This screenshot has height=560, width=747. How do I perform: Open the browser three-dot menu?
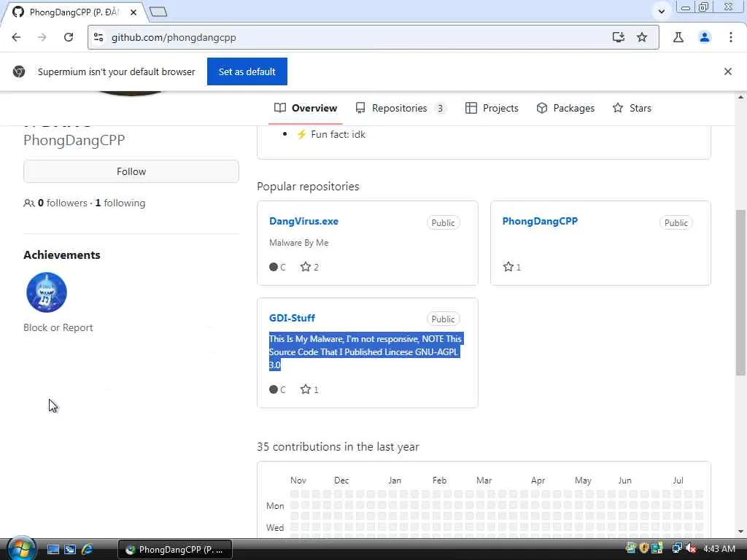pos(731,37)
